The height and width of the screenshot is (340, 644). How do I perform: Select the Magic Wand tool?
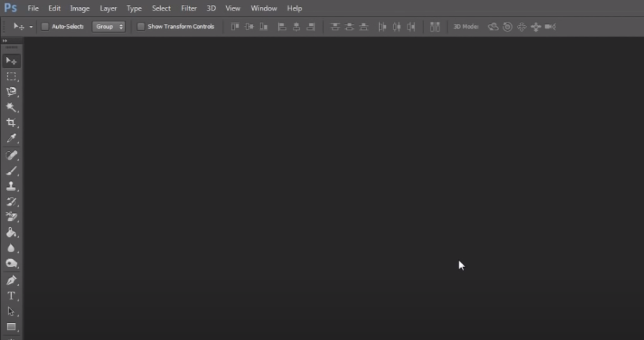point(11,107)
